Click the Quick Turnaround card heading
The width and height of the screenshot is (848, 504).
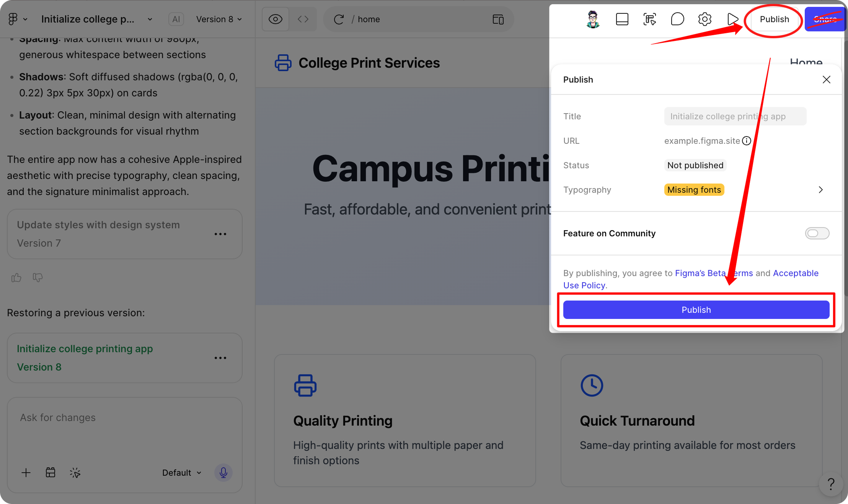(x=637, y=421)
